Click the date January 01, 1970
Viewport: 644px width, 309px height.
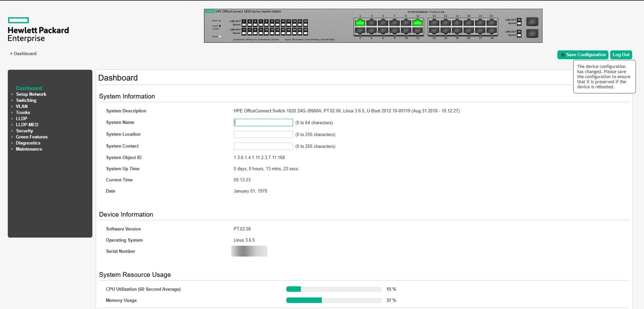[x=250, y=191]
